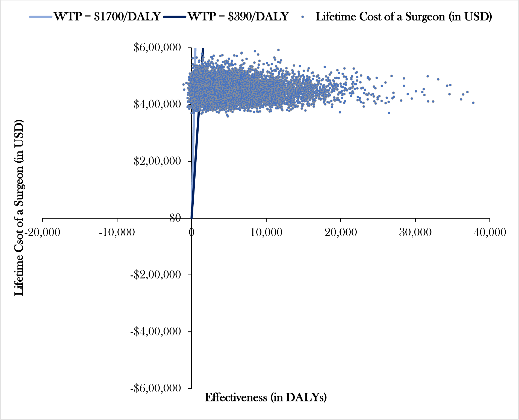Viewport: 519px width, 420px height.
Task: Click y-axis label '$2,00,000'
Action: coord(157,161)
